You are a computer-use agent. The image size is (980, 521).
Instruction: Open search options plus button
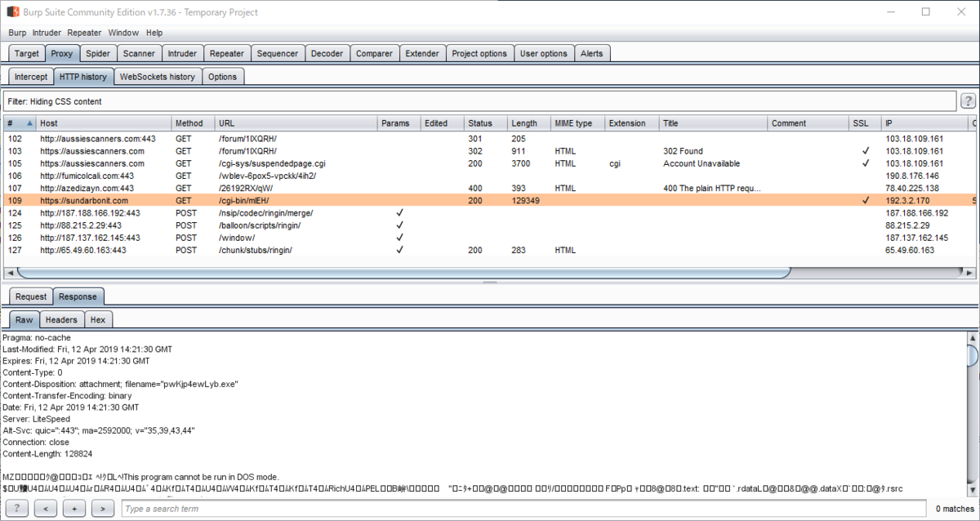click(x=74, y=508)
